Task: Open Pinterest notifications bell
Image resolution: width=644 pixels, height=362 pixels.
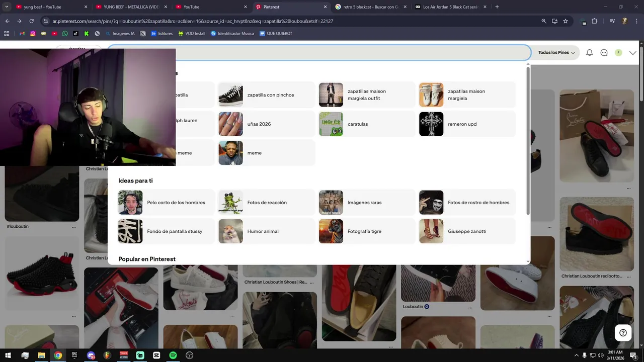Action: (x=589, y=53)
